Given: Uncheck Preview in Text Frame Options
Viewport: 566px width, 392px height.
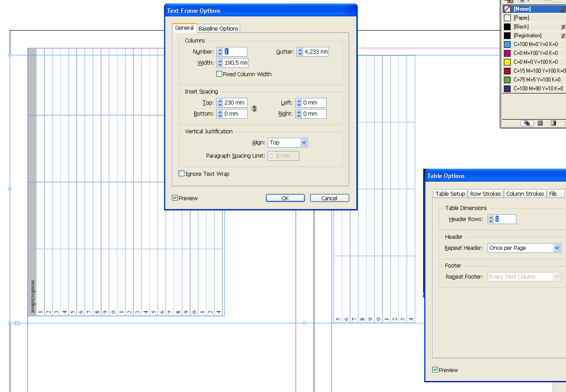Looking at the screenshot, I should coord(175,198).
